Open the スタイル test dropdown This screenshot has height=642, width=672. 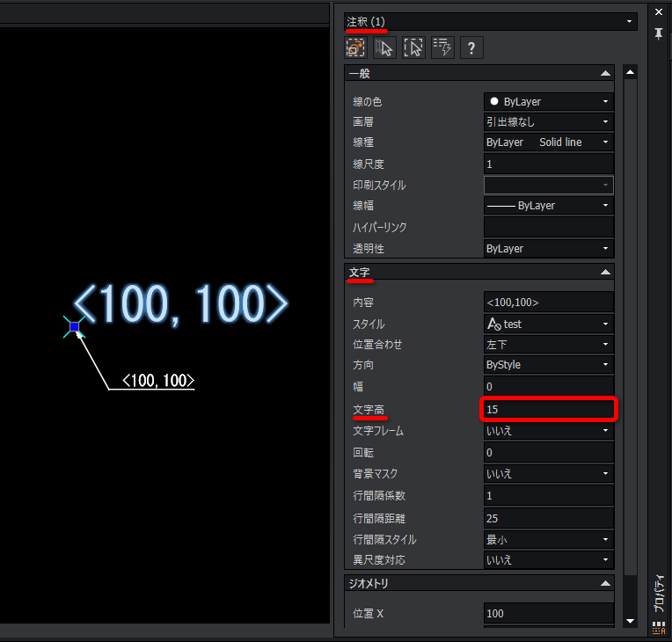point(549,324)
